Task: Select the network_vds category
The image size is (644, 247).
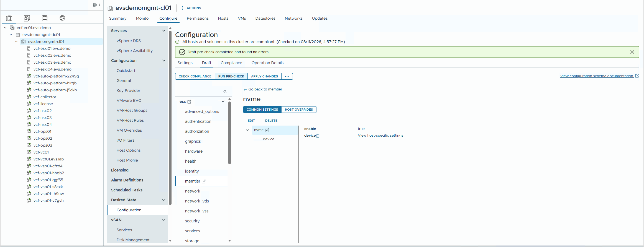Action: (x=197, y=201)
